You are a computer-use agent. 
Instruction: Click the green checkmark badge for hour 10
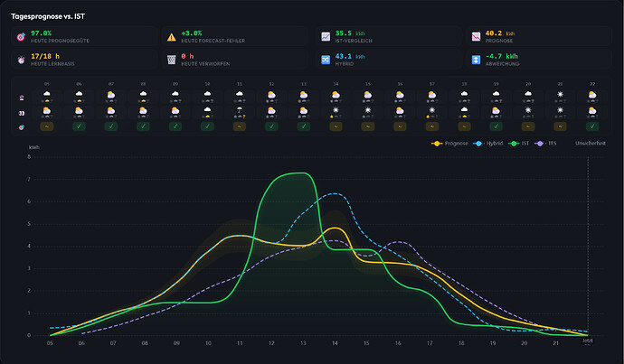207,126
